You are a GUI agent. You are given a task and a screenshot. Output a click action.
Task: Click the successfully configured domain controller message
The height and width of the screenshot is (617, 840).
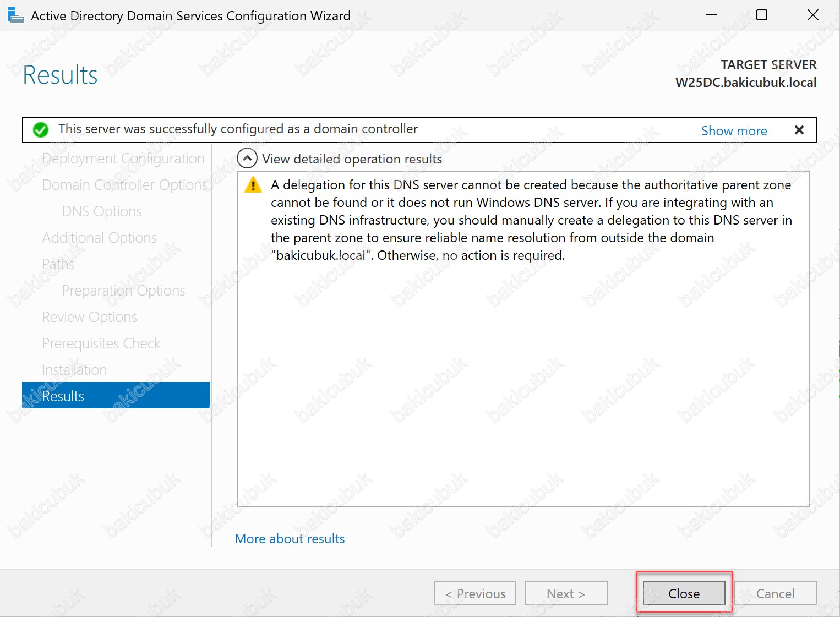point(238,129)
